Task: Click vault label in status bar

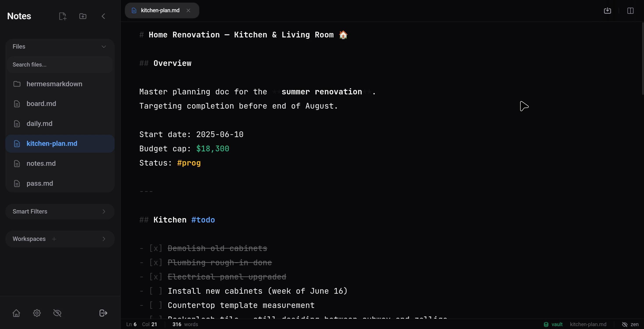Action: [x=557, y=324]
